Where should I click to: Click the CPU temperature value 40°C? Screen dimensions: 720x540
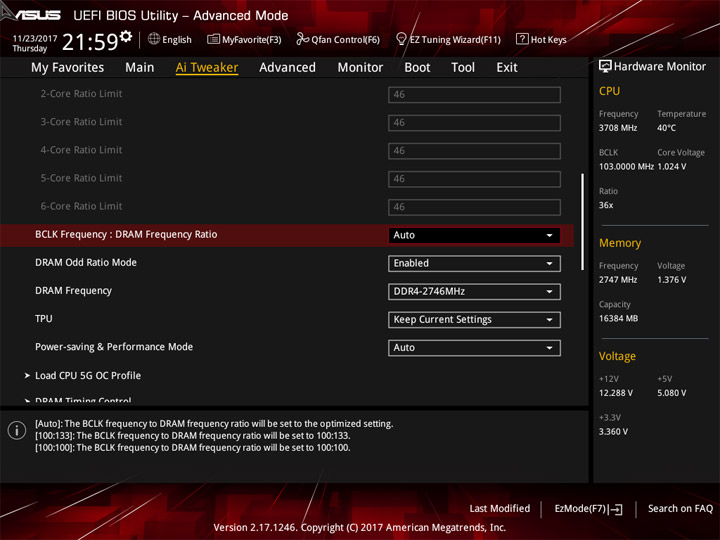coord(666,128)
